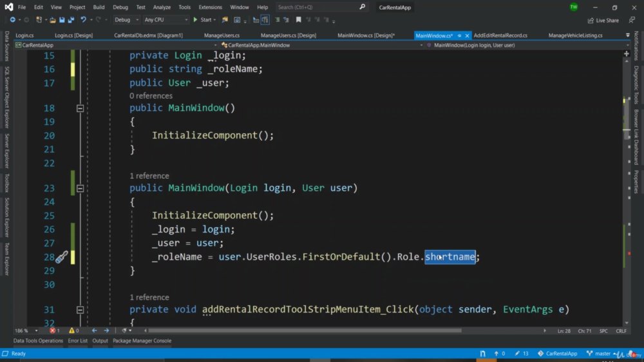Image resolution: width=644 pixels, height=362 pixels.
Task: Open the Any CPU platform dropdown
Action: click(x=166, y=20)
